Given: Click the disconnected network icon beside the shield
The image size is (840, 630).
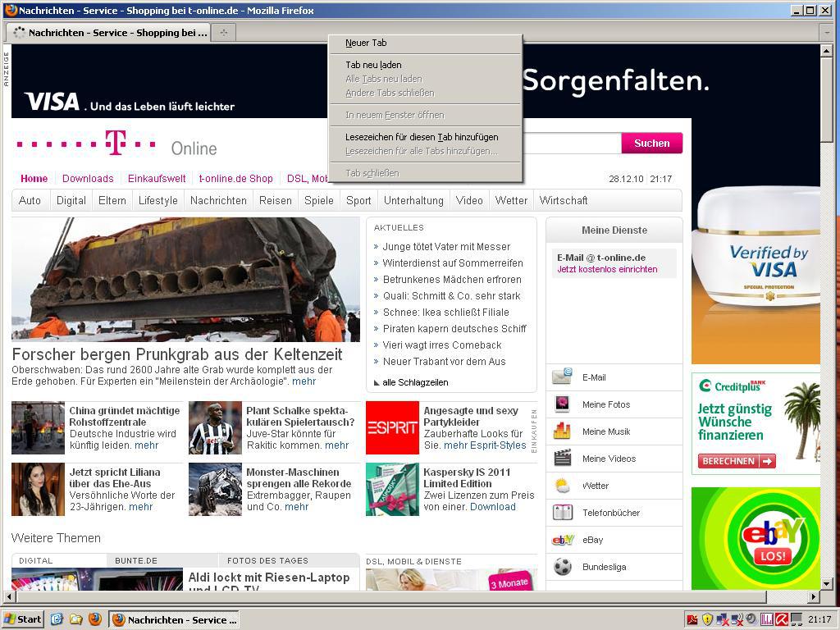Looking at the screenshot, I should coord(722,620).
